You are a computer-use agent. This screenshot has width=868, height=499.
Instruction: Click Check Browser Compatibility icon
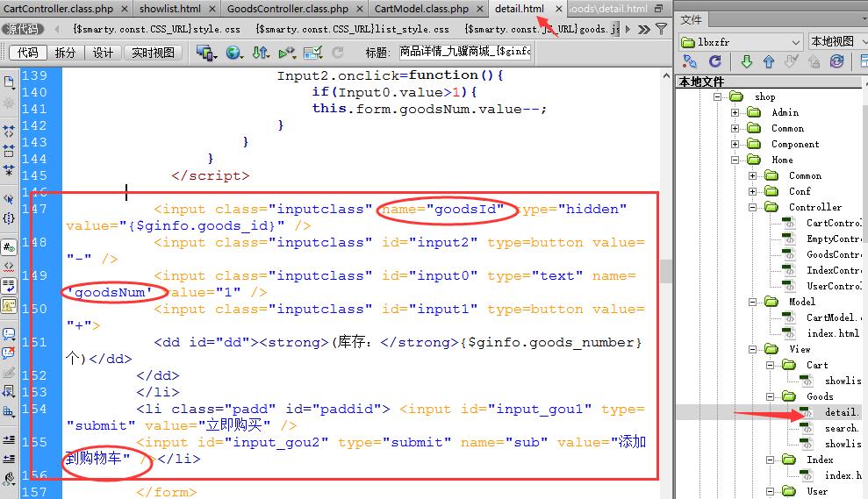[x=312, y=53]
